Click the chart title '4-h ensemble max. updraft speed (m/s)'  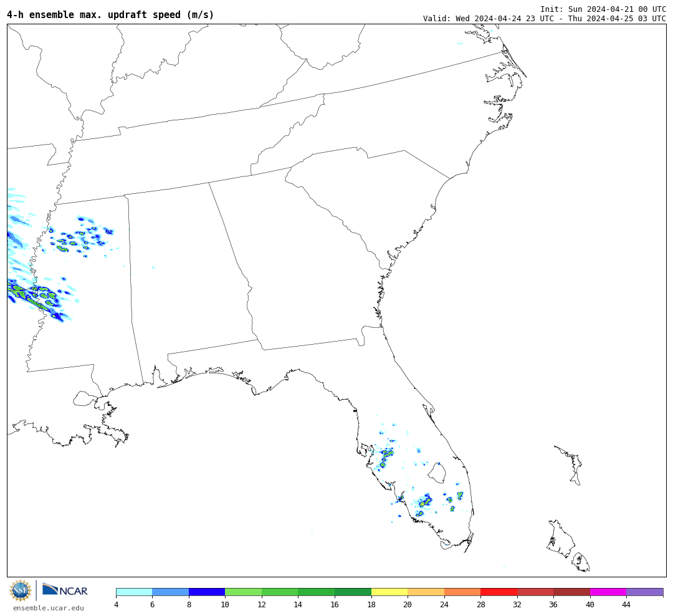click(x=110, y=14)
